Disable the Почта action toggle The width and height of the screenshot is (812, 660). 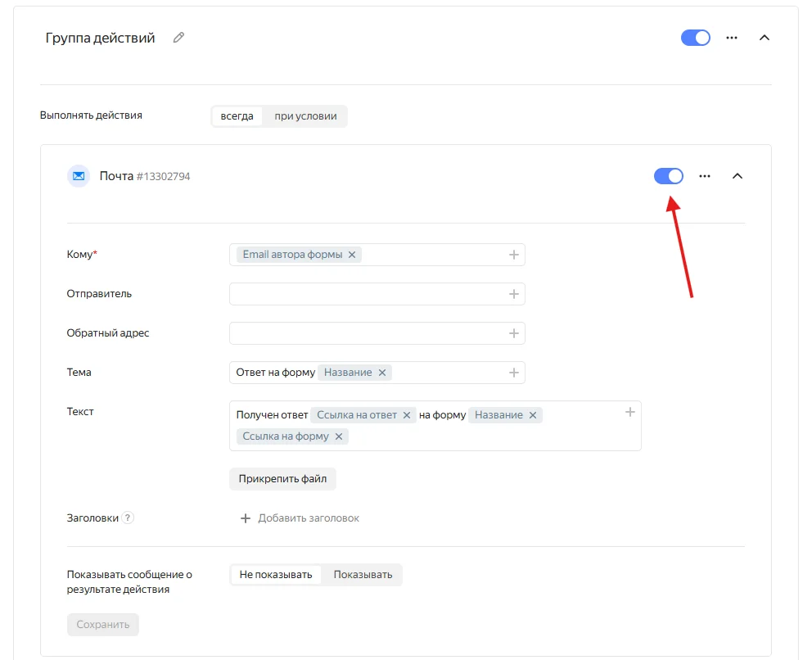pyautogui.click(x=669, y=176)
